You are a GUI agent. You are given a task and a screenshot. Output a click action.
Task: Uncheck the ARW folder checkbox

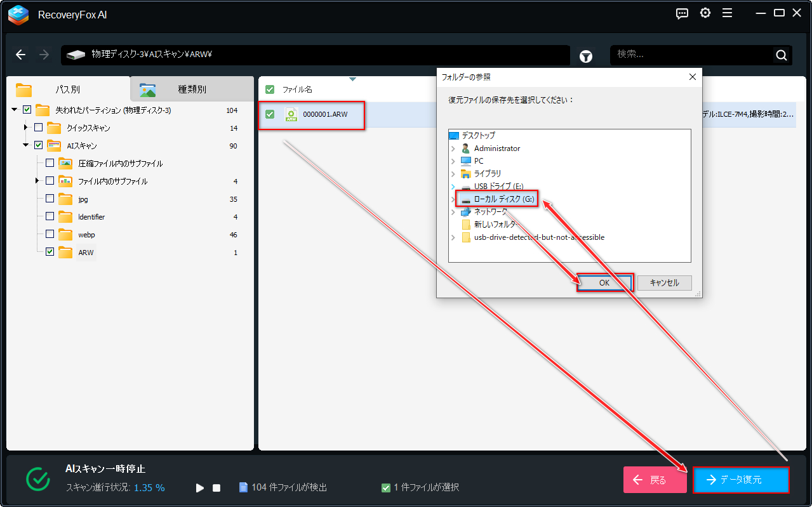pos(50,253)
